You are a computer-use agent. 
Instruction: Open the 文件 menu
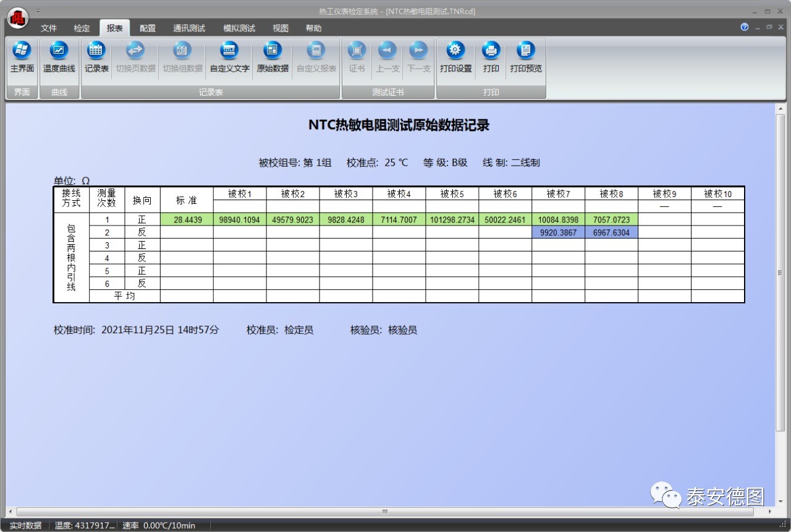click(x=49, y=28)
